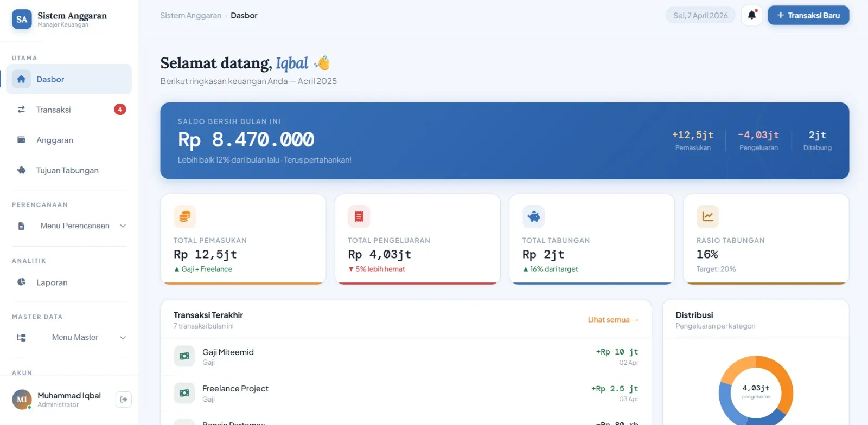Click the Transaksi arrows icon
This screenshot has width=868, height=425.
21,110
